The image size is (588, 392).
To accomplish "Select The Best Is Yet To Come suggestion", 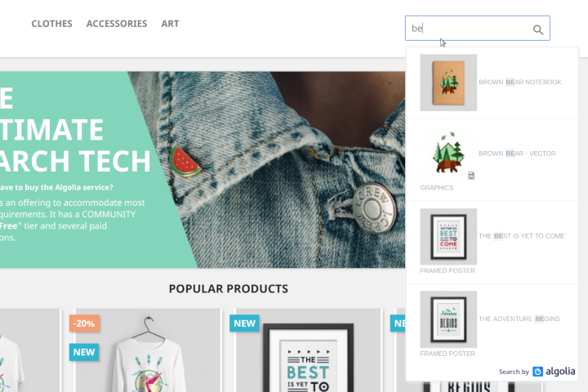I will (x=492, y=243).
